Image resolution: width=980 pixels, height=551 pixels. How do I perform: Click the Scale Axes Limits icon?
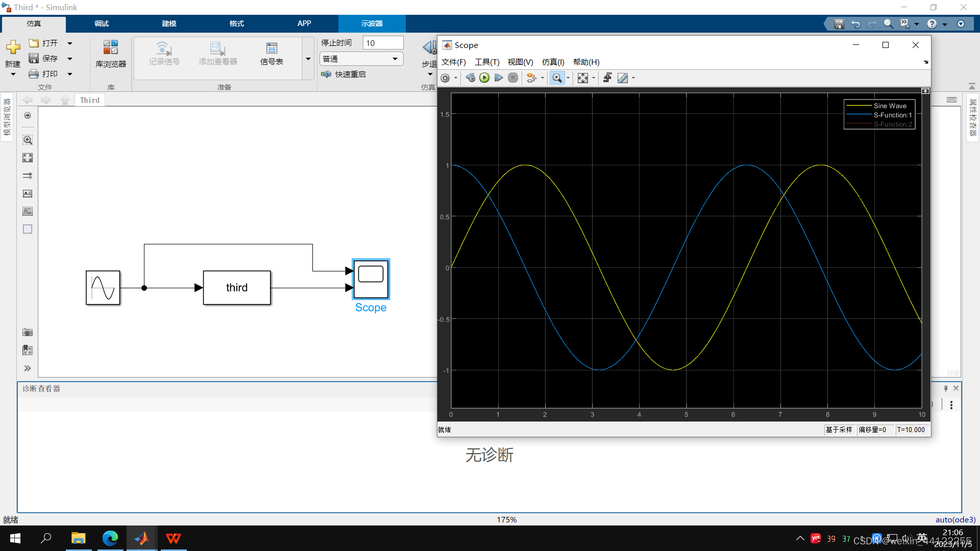[x=582, y=78]
